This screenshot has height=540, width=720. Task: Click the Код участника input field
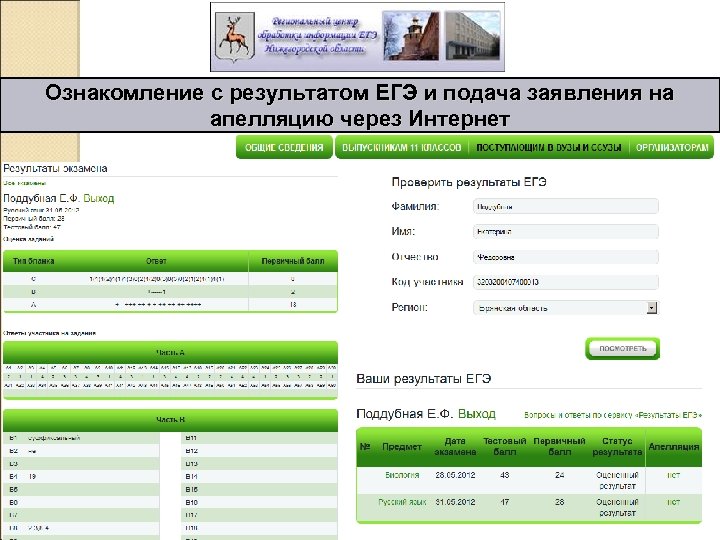[566, 282]
